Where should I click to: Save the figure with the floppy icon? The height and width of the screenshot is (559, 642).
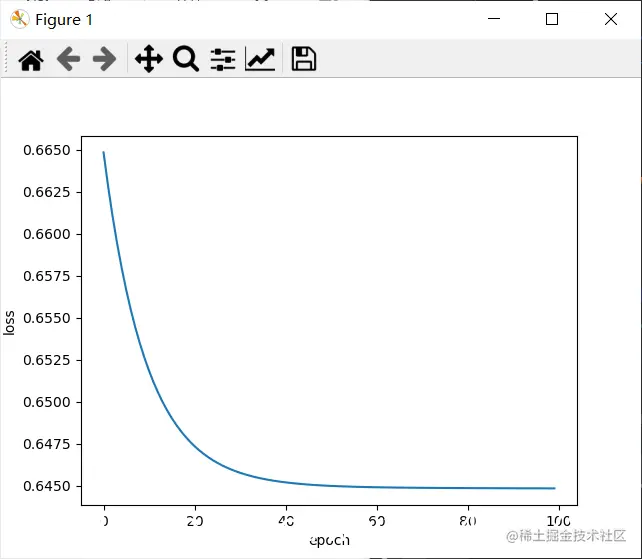pos(303,59)
